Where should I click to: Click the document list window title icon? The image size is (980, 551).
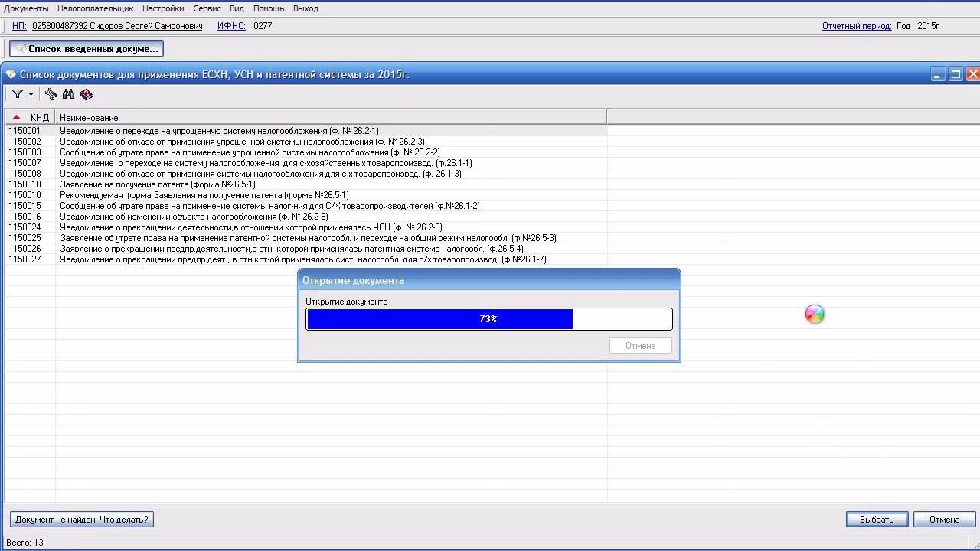click(11, 74)
